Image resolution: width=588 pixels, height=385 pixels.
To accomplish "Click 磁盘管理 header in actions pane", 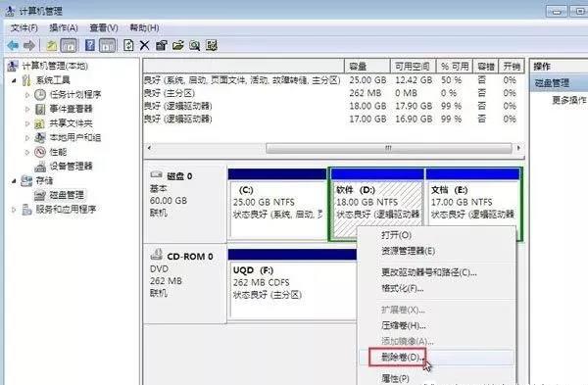I will 560,83.
